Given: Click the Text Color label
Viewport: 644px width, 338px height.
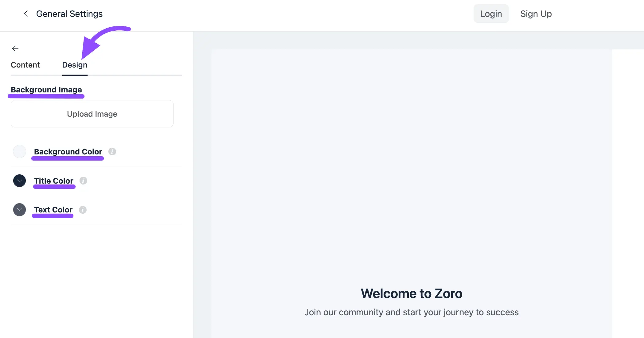Looking at the screenshot, I should point(53,210).
